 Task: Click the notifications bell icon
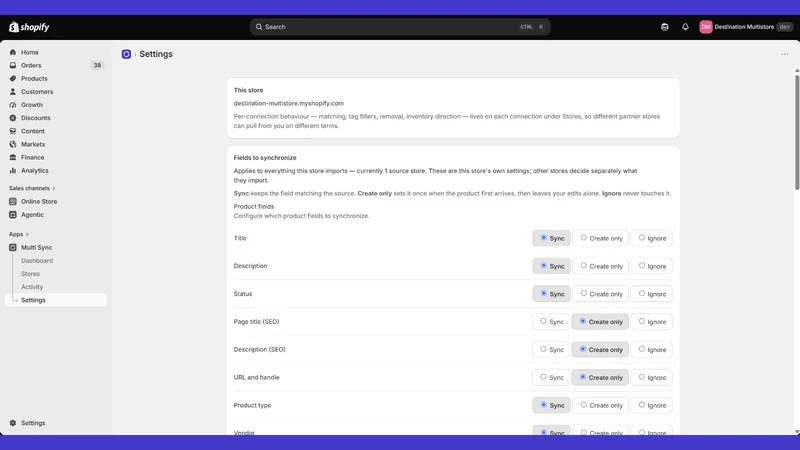tap(685, 27)
